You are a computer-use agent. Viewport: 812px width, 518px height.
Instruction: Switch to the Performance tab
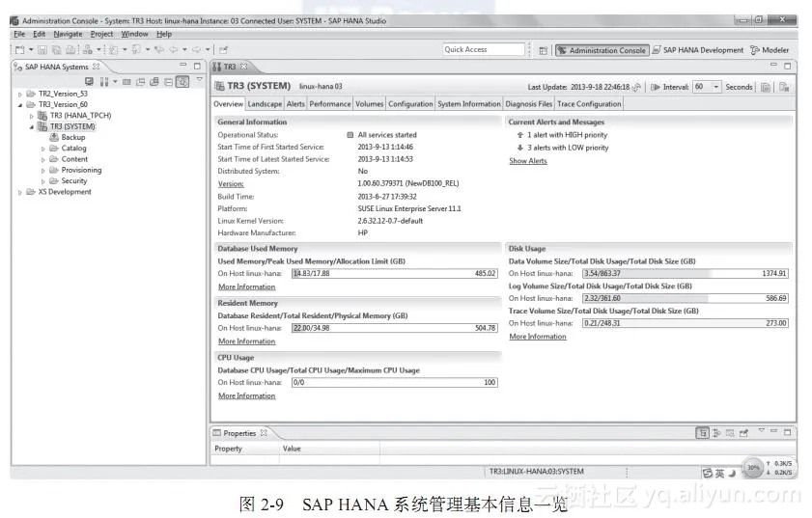pyautogui.click(x=330, y=104)
